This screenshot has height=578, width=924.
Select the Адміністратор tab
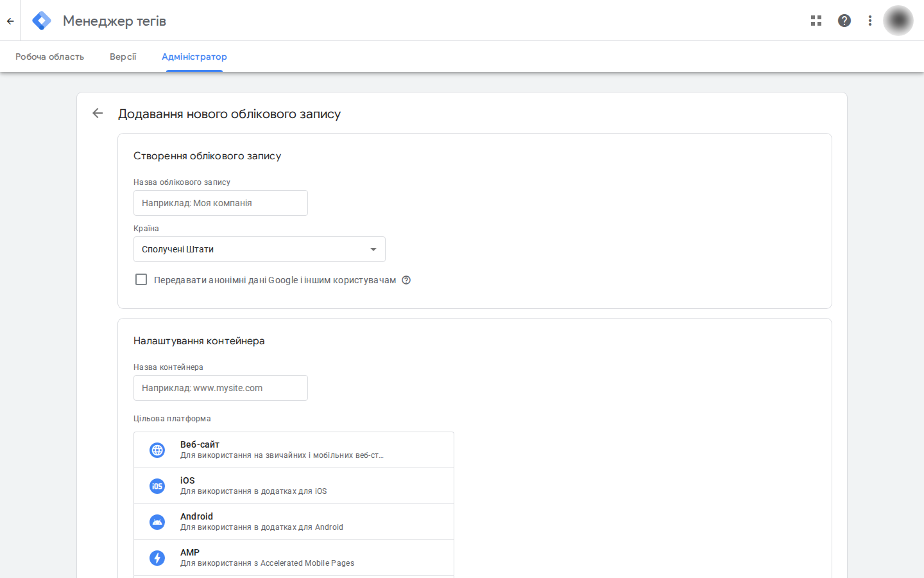coord(194,57)
